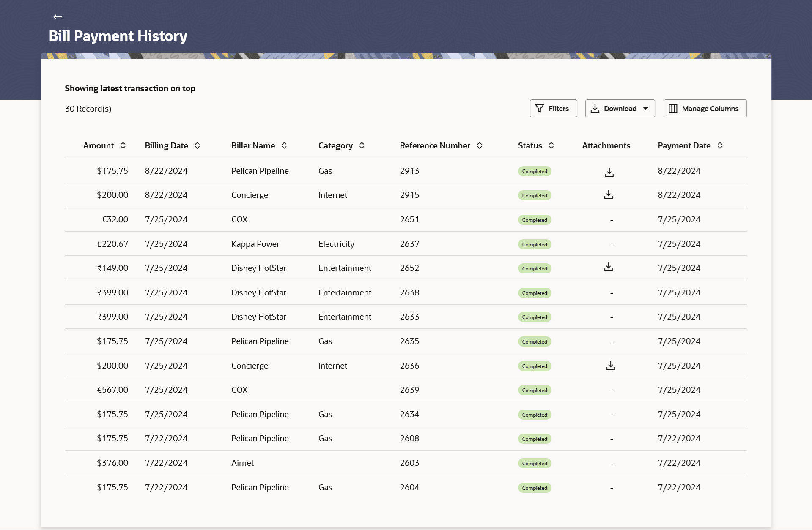This screenshot has height=530, width=812.
Task: Click Completed status badge for reference 2651
Action: (x=534, y=220)
